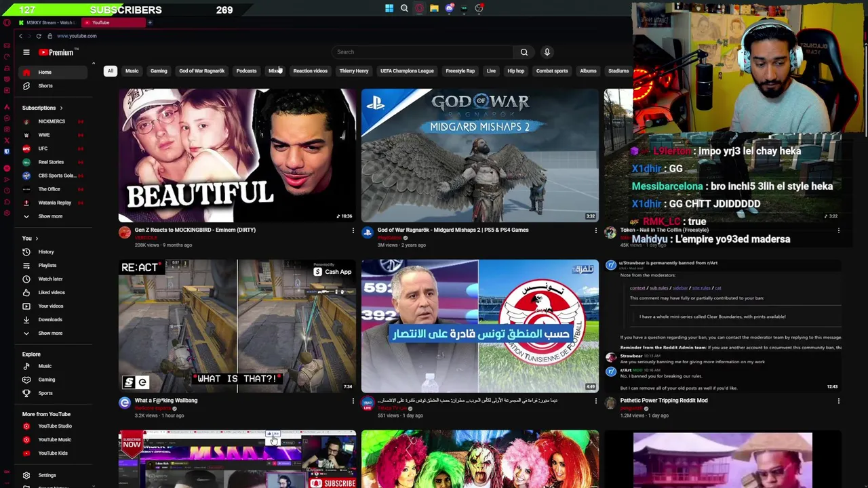This screenshot has height=488, width=868.
Task: Switch to the M3KKY Stream browser tab
Action: pyautogui.click(x=47, y=22)
